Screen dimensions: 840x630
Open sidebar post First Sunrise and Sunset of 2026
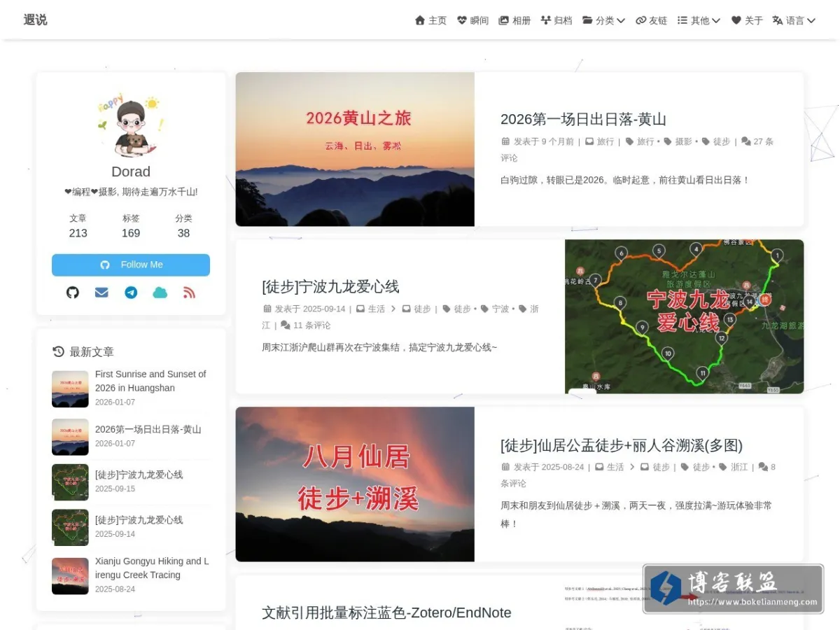coord(150,381)
